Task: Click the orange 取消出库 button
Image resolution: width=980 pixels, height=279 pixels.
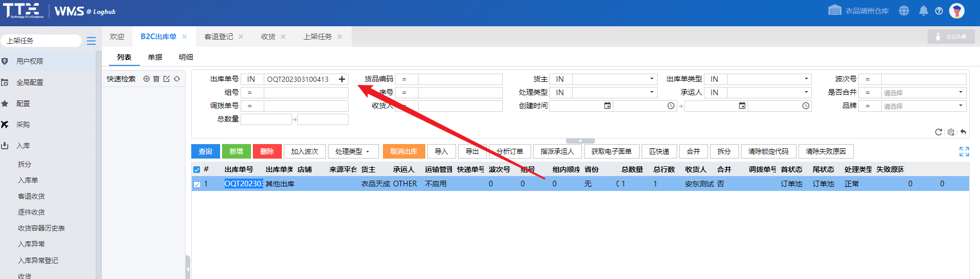Action: 404,151
